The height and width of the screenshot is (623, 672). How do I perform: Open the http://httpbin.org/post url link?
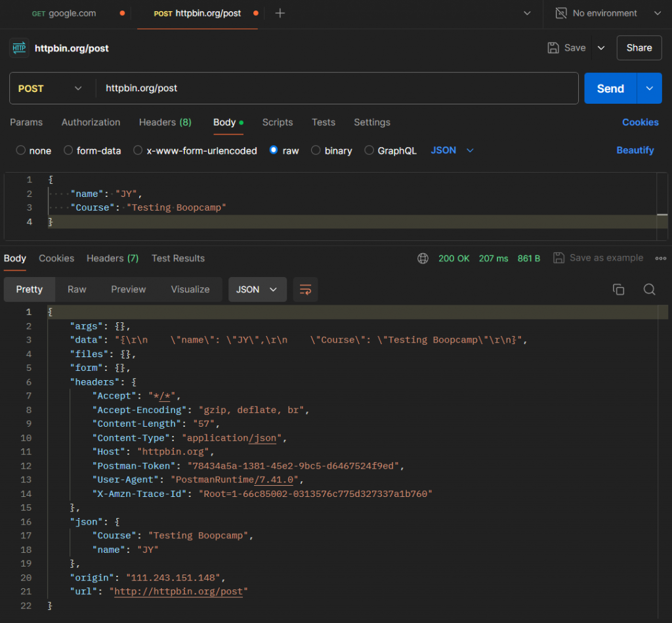point(178,591)
